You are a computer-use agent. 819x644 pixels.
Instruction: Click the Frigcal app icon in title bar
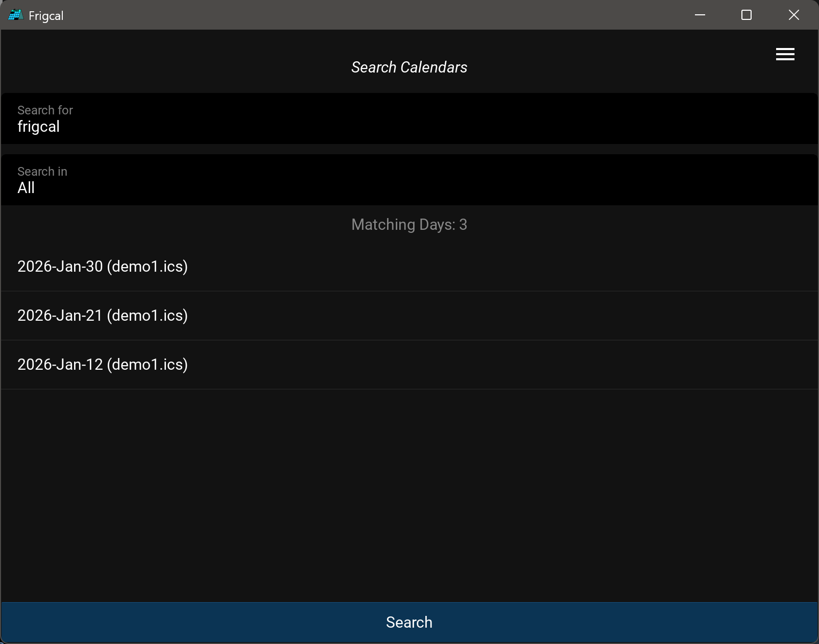[15, 15]
